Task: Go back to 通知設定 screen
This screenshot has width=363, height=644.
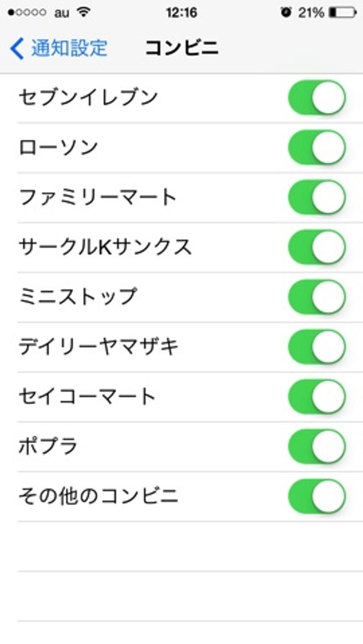Action: pyautogui.click(x=68, y=48)
